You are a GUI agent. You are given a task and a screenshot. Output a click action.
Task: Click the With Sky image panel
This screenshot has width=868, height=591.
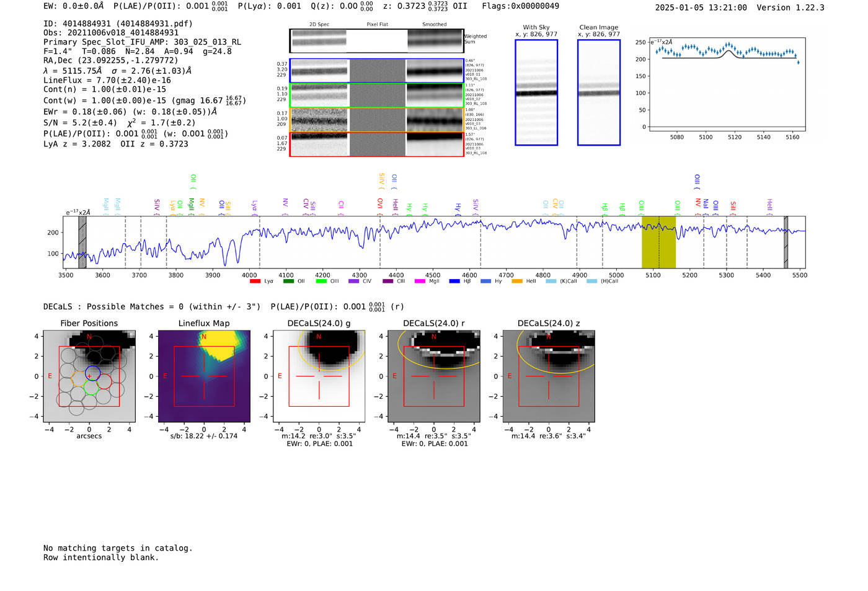(x=536, y=92)
